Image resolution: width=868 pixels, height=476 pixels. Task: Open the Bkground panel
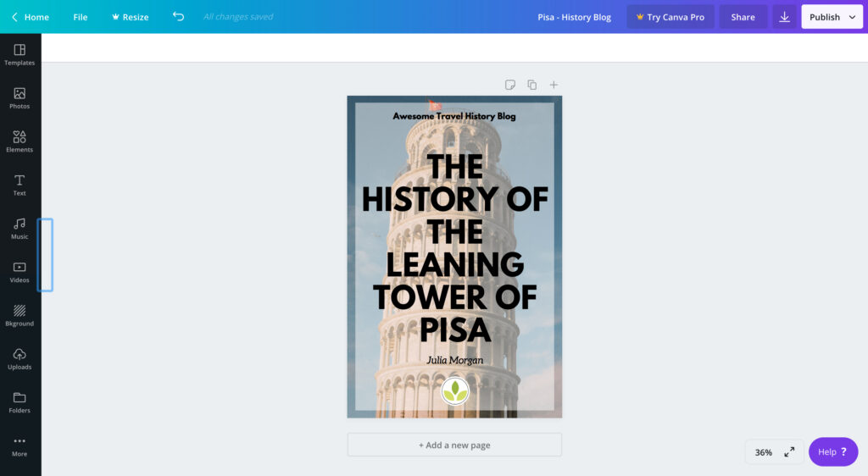(19, 316)
